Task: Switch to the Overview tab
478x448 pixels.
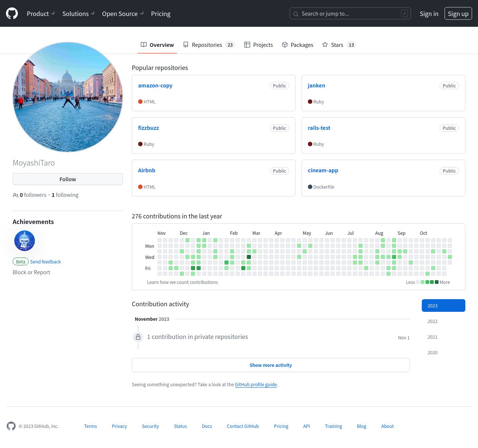Action: pos(157,45)
